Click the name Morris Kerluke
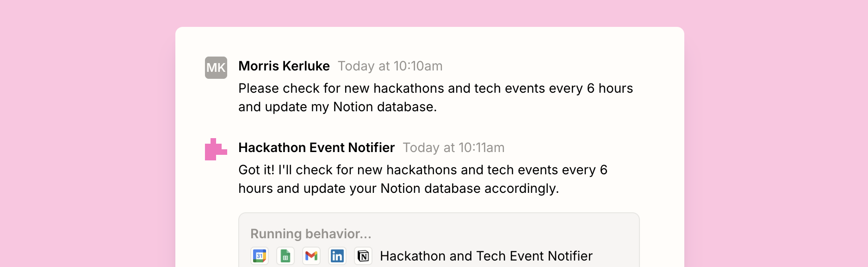The width and height of the screenshot is (868, 267). tap(284, 66)
